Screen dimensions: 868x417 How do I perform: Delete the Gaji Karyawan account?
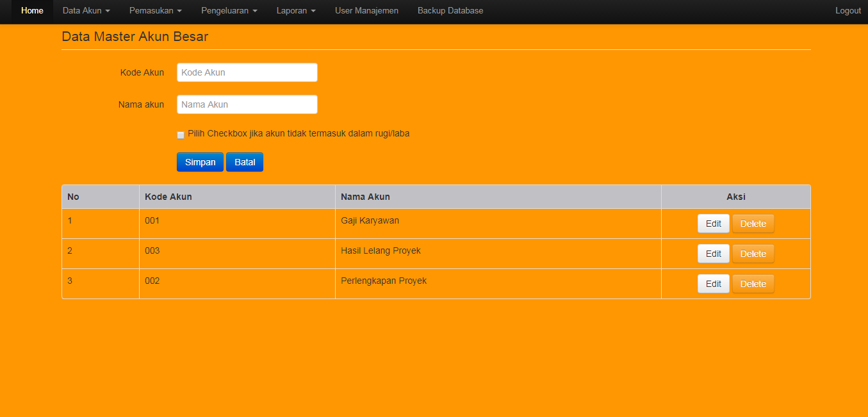(x=753, y=223)
